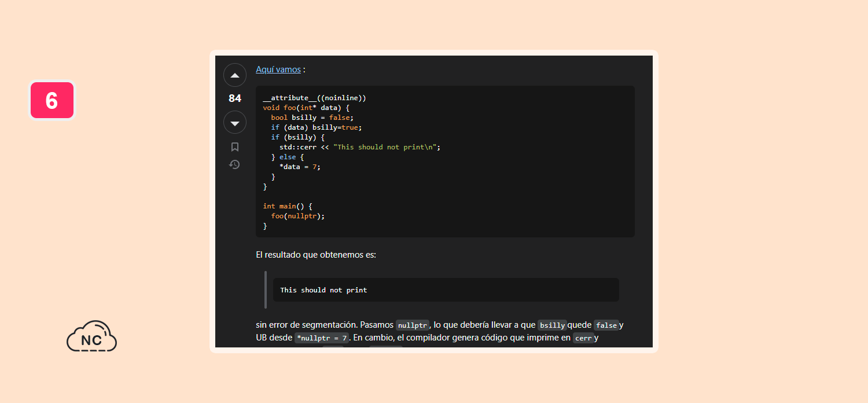Upvote the answer with the up arrow
Viewport: 868px width, 403px height.
click(x=235, y=75)
